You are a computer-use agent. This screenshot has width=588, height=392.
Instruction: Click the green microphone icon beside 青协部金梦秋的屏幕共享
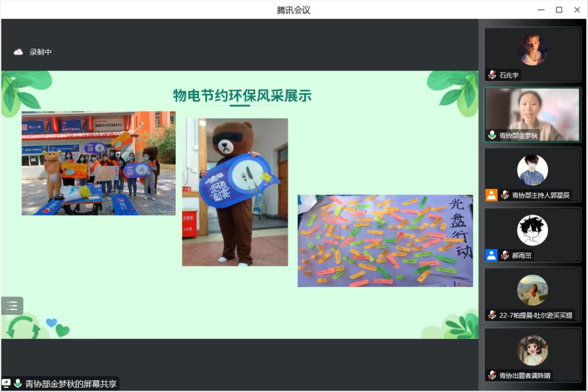pyautogui.click(x=18, y=383)
